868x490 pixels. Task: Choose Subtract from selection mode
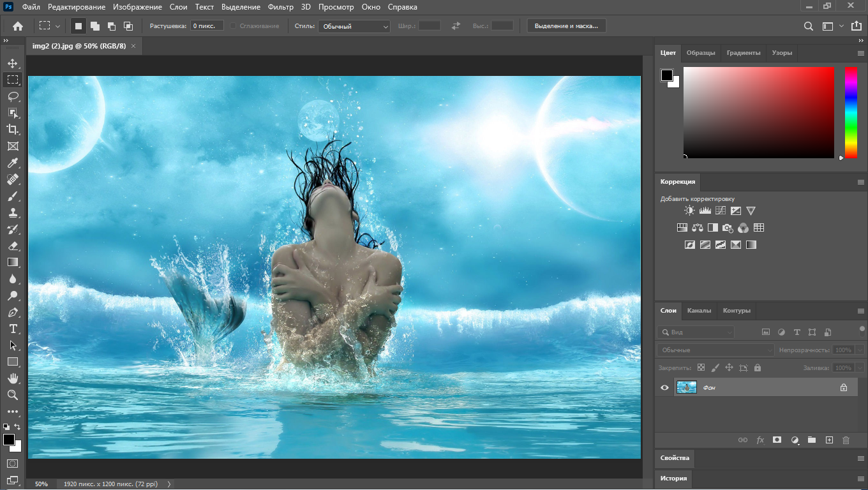[x=112, y=26]
